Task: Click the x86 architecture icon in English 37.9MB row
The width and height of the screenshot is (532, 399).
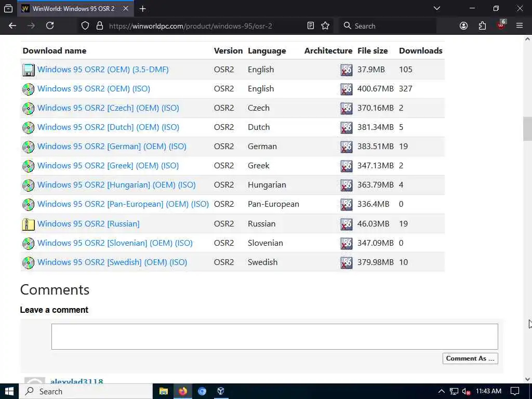Action: pyautogui.click(x=347, y=70)
